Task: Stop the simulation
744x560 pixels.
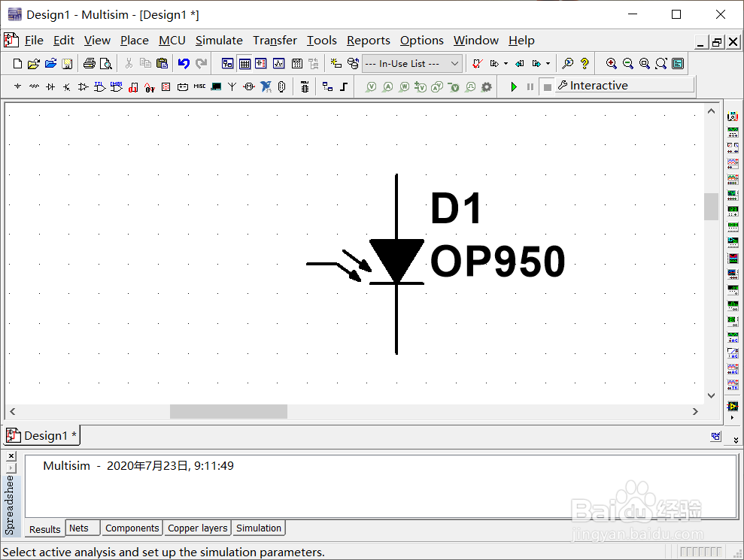Action: coord(547,86)
